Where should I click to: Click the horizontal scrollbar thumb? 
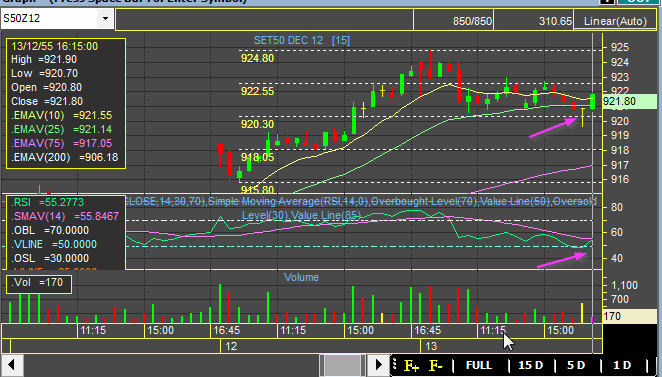342,365
